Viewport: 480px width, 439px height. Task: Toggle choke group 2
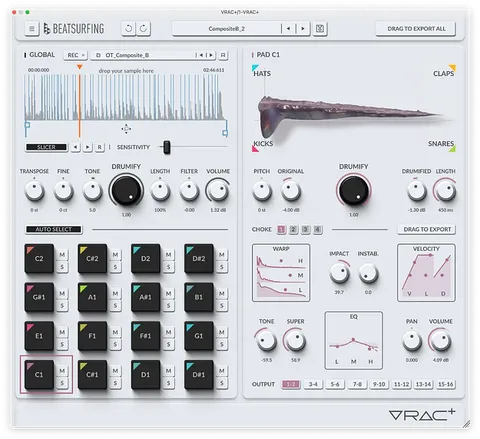(x=293, y=229)
